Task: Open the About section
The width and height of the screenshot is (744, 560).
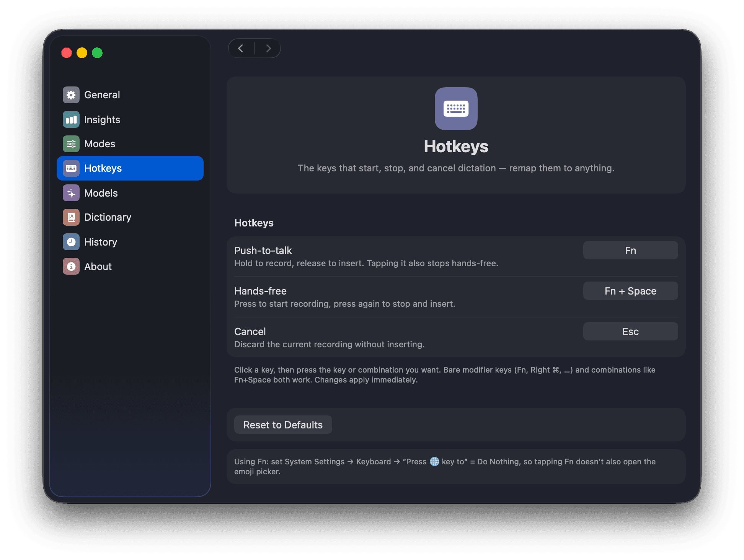Action: 130,266
